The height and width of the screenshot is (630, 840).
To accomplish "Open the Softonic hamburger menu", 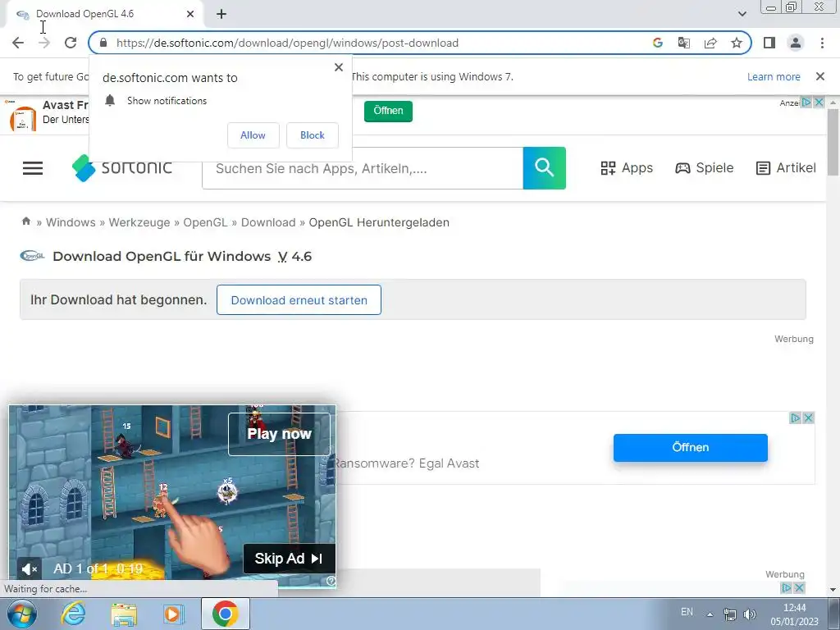I will tap(33, 168).
